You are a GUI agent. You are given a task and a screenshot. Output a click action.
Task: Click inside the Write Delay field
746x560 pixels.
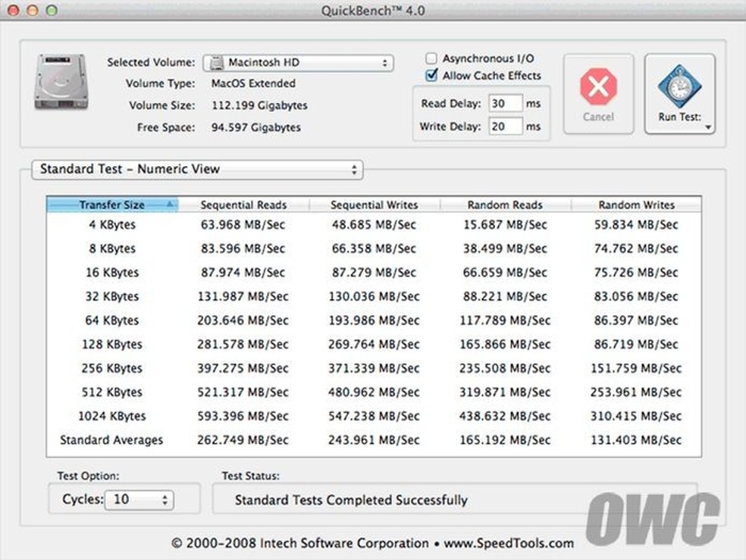click(x=506, y=126)
